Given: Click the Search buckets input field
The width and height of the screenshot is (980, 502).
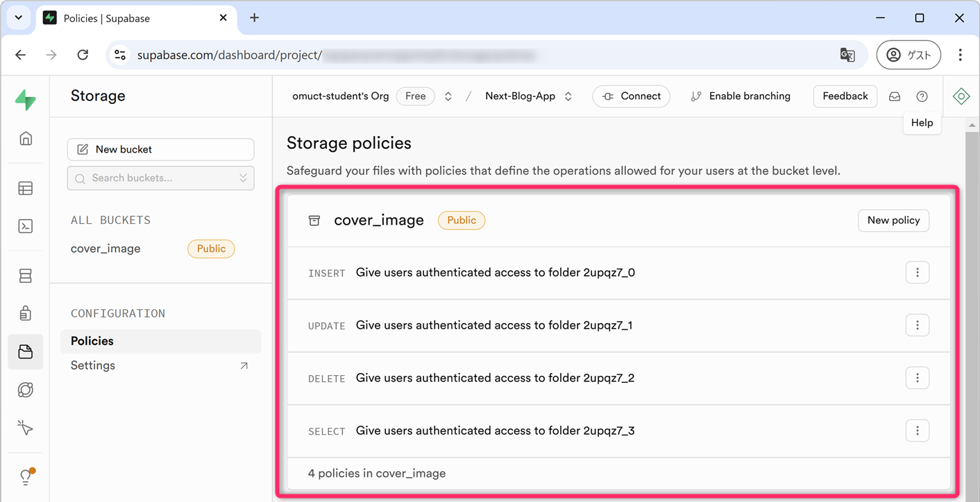Looking at the screenshot, I should tap(160, 178).
